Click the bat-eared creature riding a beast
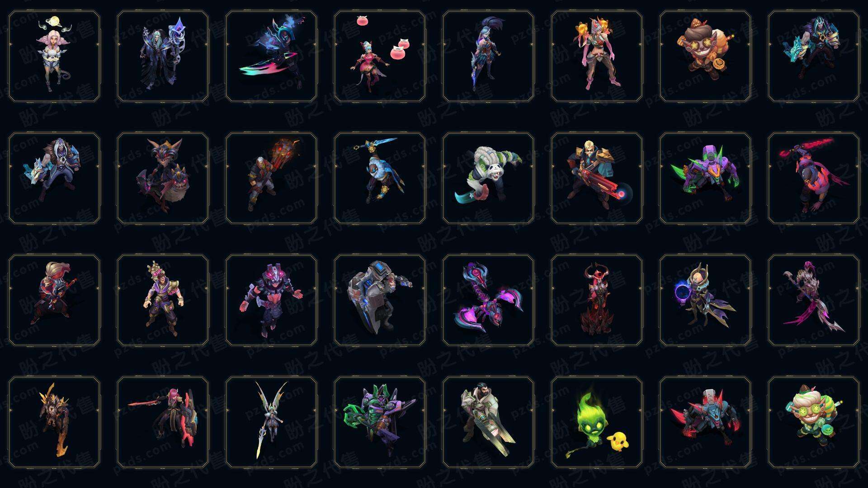The image size is (868, 488). [163, 178]
